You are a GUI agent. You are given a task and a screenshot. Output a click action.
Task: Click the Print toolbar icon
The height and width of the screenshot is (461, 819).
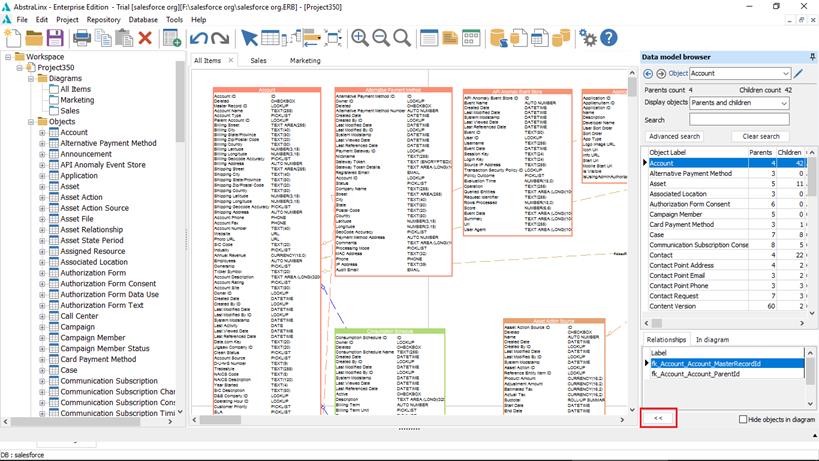82,38
